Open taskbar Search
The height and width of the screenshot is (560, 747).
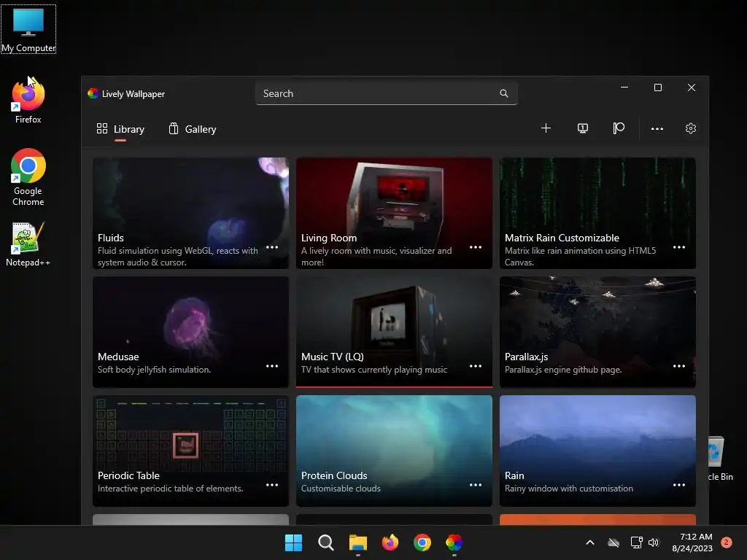pyautogui.click(x=326, y=542)
